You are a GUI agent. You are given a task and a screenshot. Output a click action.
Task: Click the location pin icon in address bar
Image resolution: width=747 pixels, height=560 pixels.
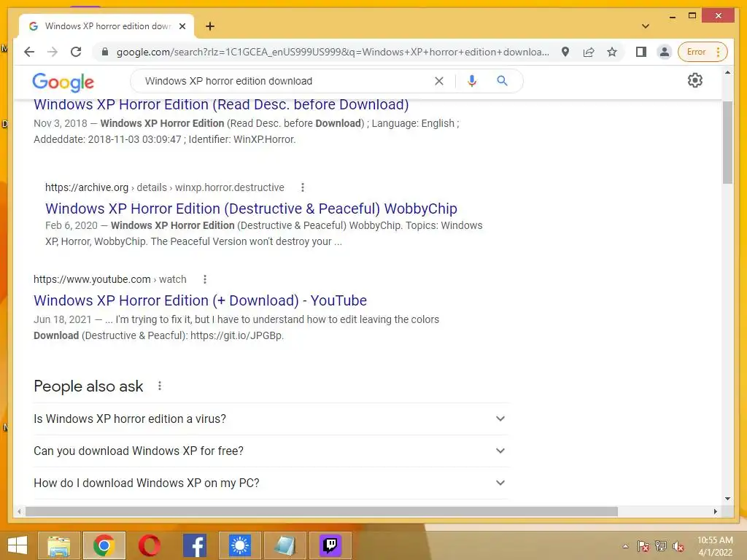(565, 52)
